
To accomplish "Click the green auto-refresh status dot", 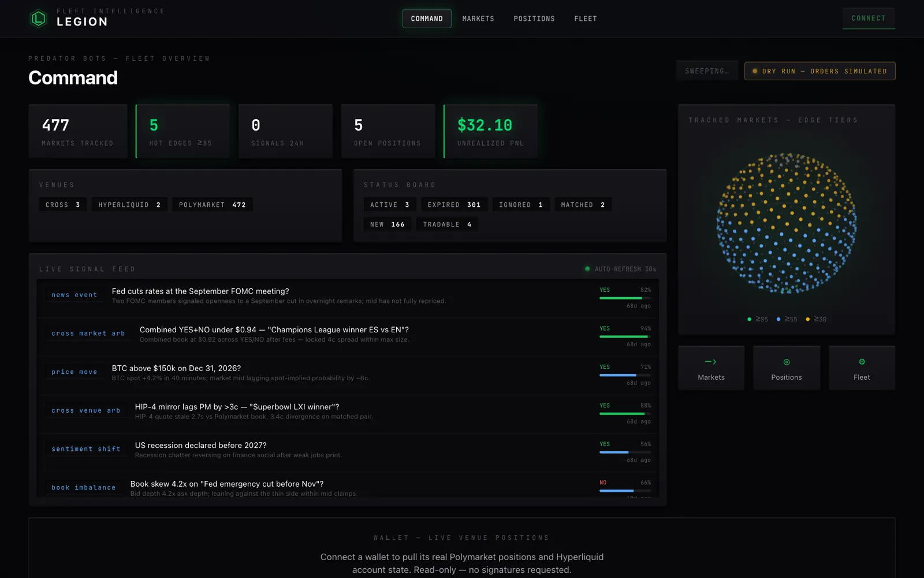I will click(587, 269).
